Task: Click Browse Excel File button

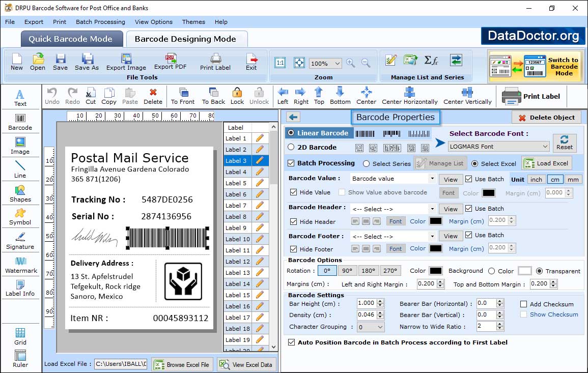Action: click(182, 364)
